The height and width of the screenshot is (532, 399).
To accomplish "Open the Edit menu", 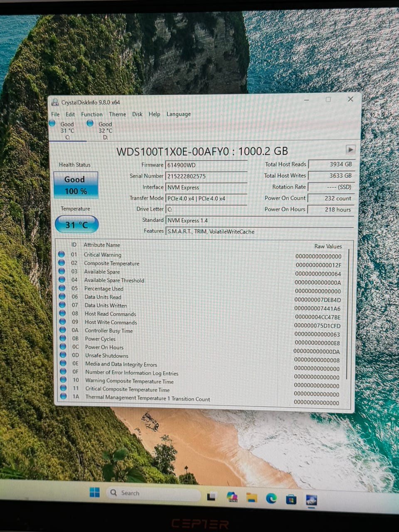I will point(71,114).
